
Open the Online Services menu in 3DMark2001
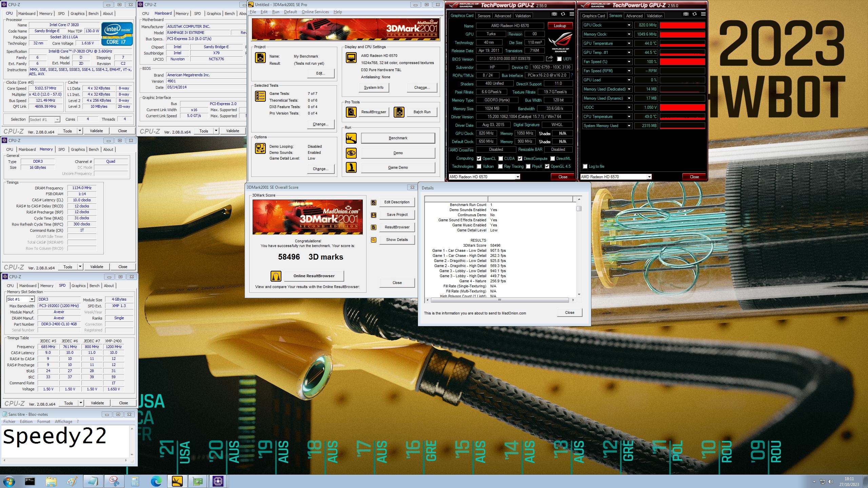[315, 12]
